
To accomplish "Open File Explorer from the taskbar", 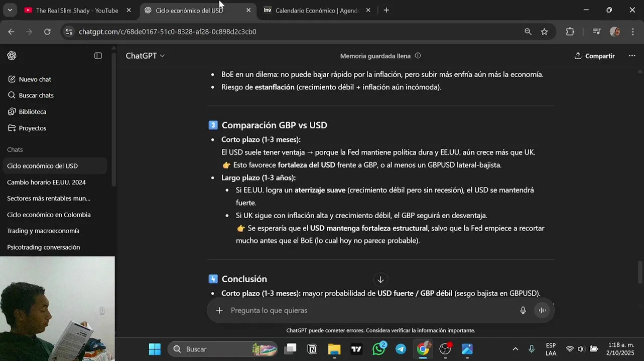I will (334, 349).
